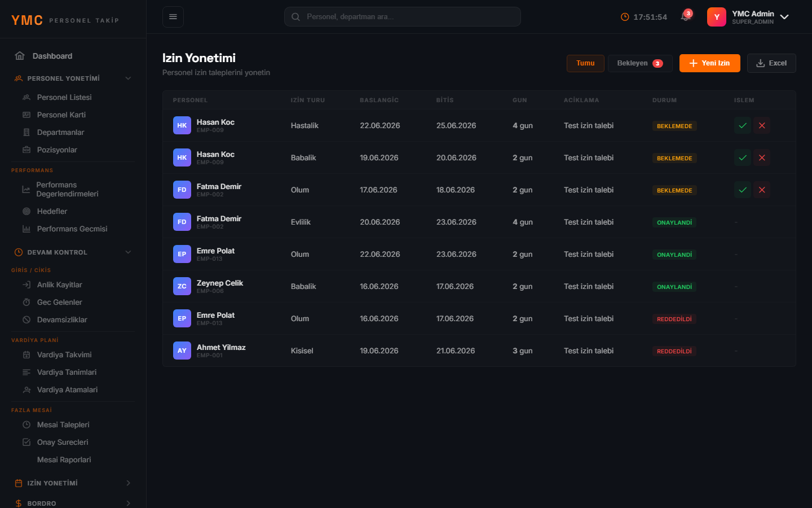Click the clock icon beside 17:51:54
The width and height of the screenshot is (812, 508).
point(625,17)
